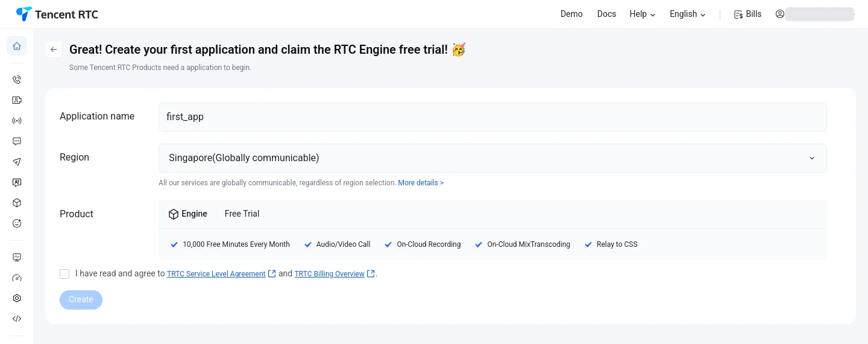Click the blurred account name in header
This screenshot has height=344, width=868.
820,14
